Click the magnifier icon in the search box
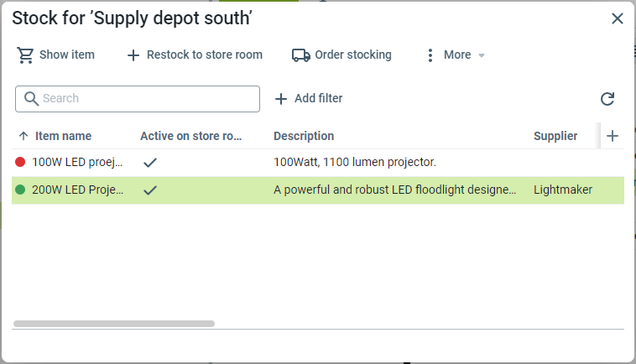 (31, 99)
